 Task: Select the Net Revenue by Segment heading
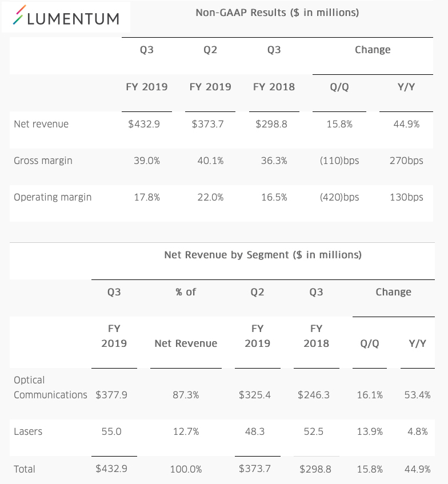pyautogui.click(x=262, y=255)
